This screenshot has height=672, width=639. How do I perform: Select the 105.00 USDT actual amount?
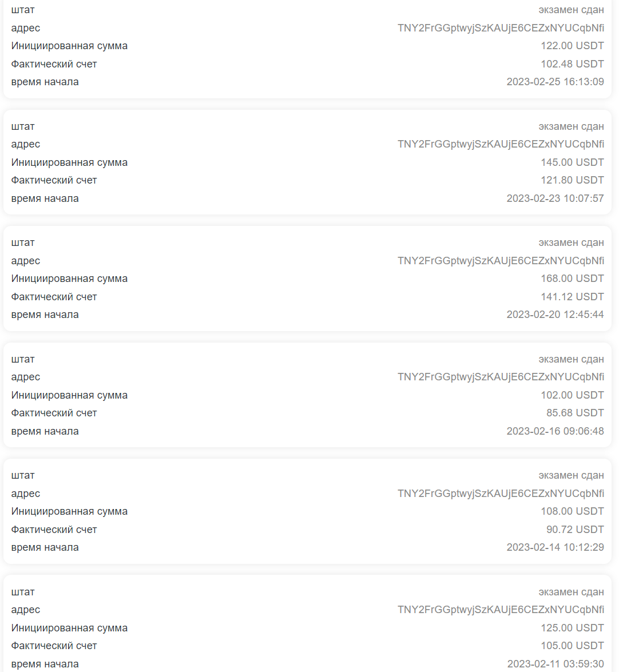(572, 646)
